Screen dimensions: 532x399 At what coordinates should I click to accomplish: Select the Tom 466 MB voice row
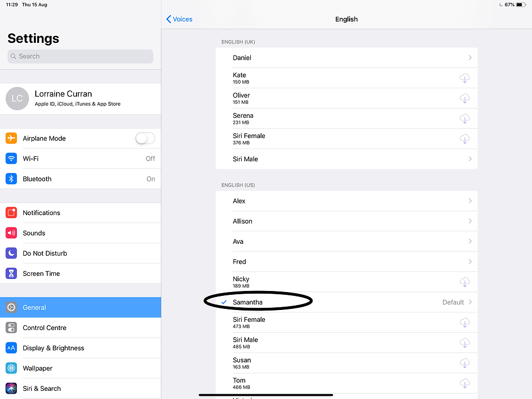coord(346,383)
